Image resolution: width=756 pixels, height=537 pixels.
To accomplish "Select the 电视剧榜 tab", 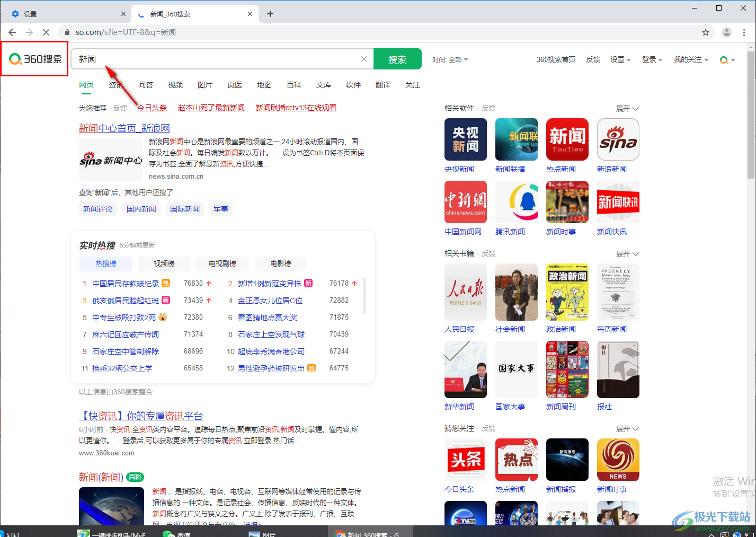I will coord(223,263).
